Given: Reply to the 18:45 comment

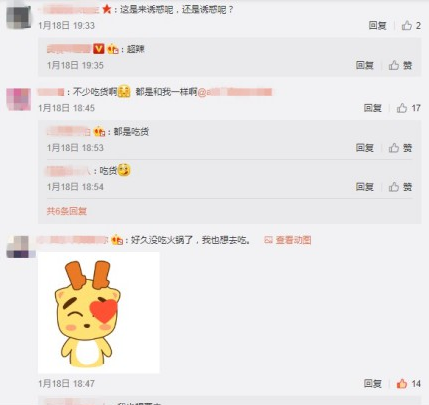Looking at the screenshot, I should click(x=372, y=108).
